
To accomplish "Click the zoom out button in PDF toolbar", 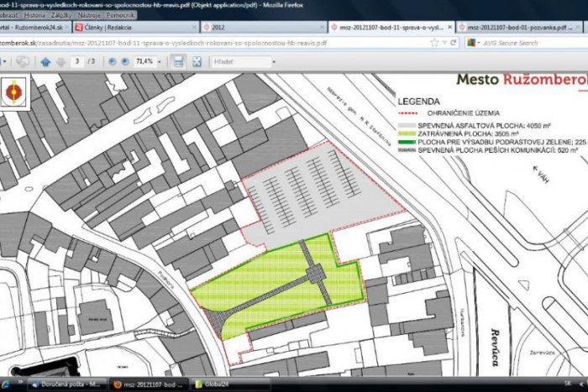I will click(x=112, y=61).
